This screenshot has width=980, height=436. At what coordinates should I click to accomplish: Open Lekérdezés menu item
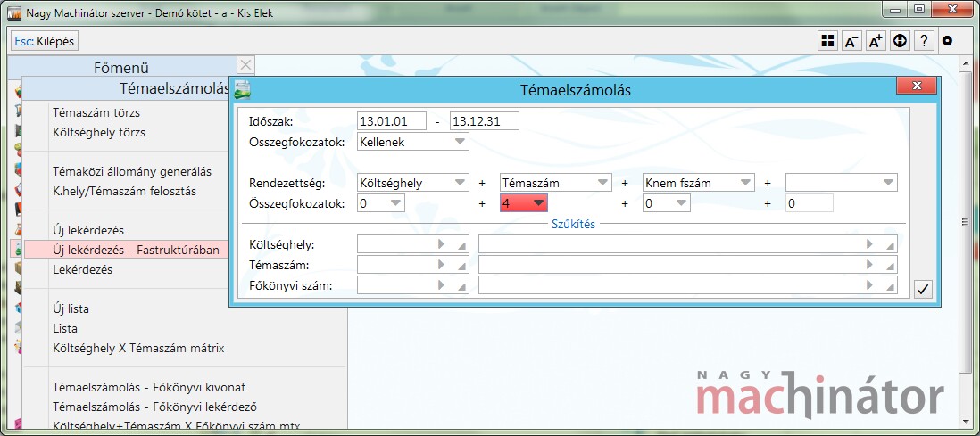point(82,270)
